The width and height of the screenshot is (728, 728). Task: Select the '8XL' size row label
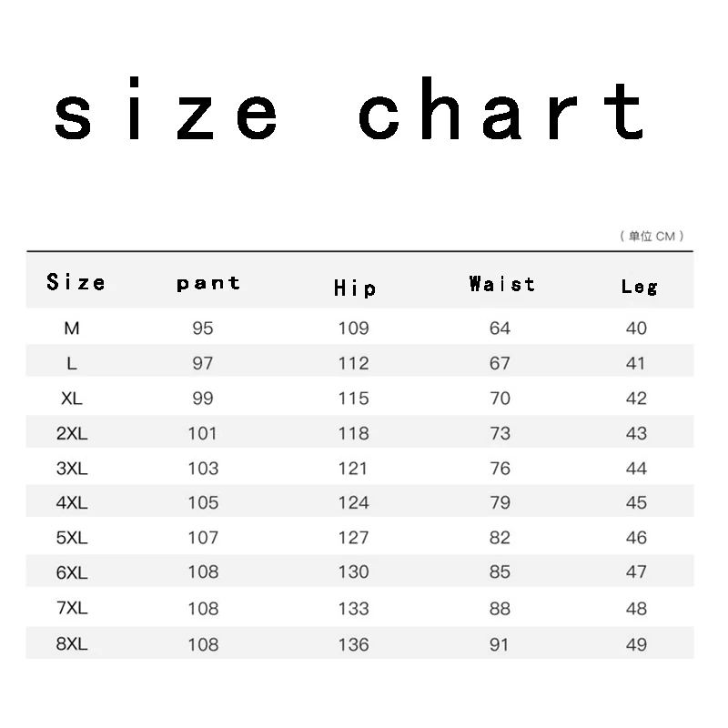(x=72, y=644)
